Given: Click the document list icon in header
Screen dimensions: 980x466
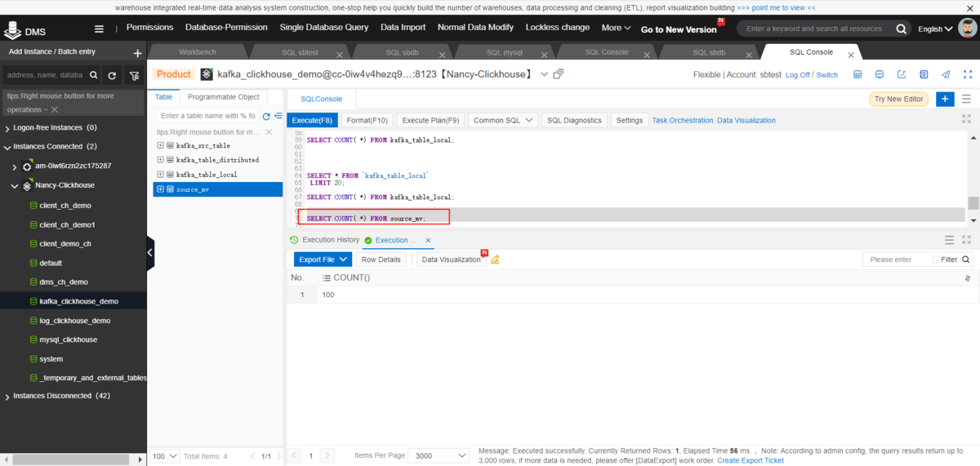Looking at the screenshot, I should 924,74.
